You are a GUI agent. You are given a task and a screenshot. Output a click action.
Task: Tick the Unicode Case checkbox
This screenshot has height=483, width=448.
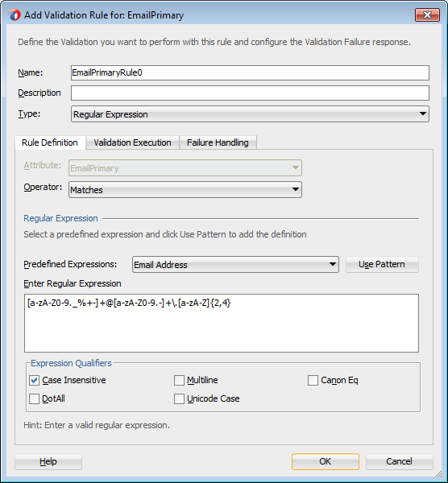(x=179, y=399)
